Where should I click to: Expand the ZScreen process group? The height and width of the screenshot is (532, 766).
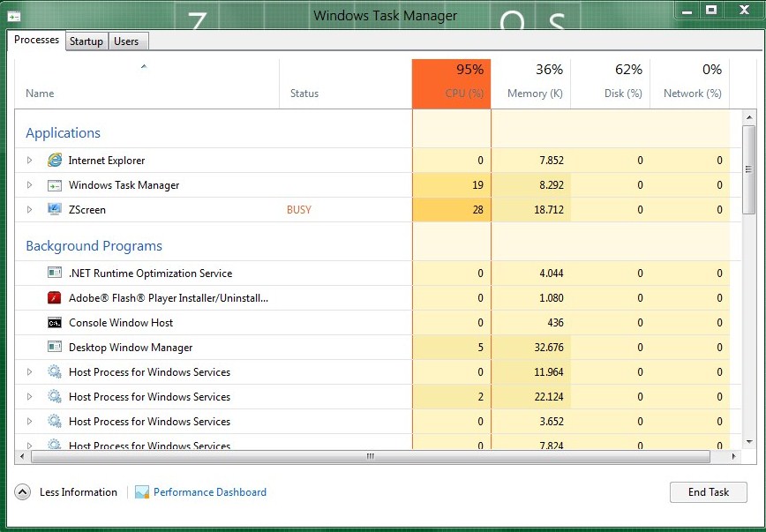pos(29,209)
